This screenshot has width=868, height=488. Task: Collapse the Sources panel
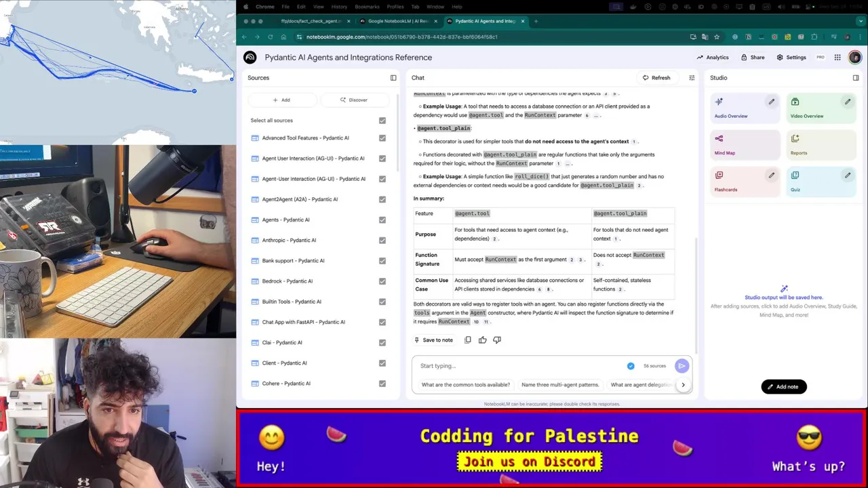click(x=393, y=78)
